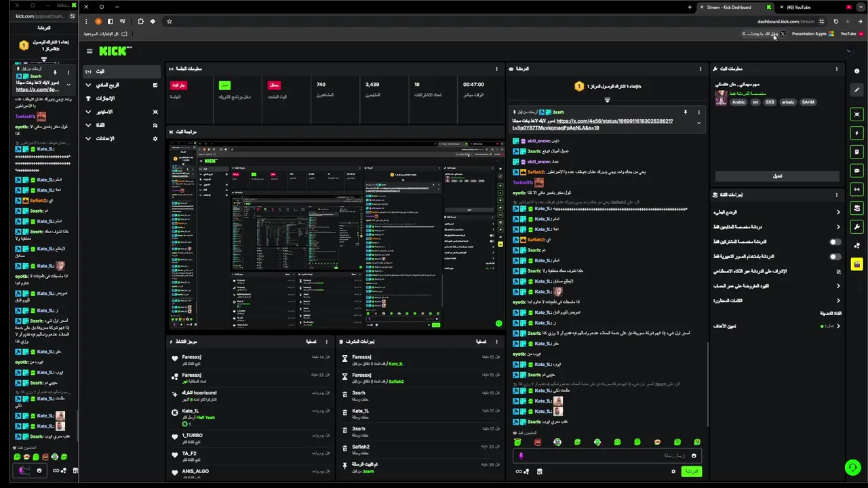Click the pin icon on pinned chat message
Image resolution: width=868 pixels, height=488 pixels.
click(685, 112)
